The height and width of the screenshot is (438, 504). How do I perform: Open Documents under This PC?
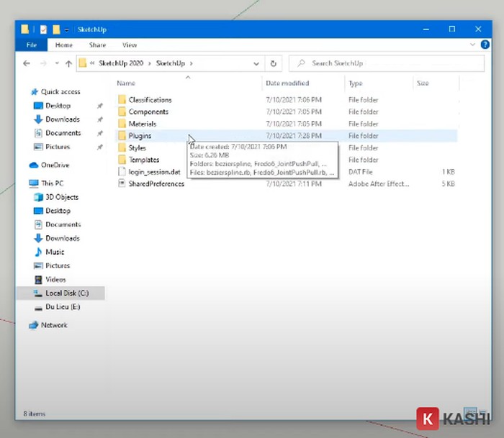pyautogui.click(x=63, y=224)
